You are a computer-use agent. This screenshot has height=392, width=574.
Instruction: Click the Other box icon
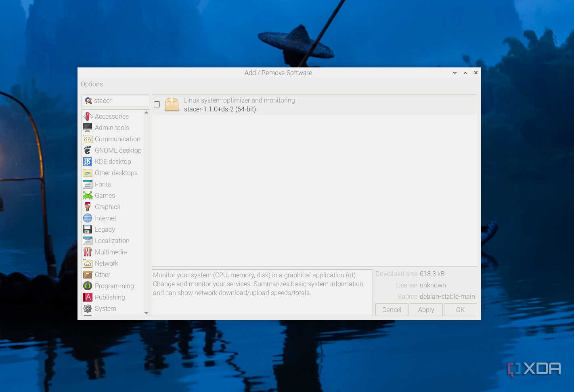[x=88, y=275]
